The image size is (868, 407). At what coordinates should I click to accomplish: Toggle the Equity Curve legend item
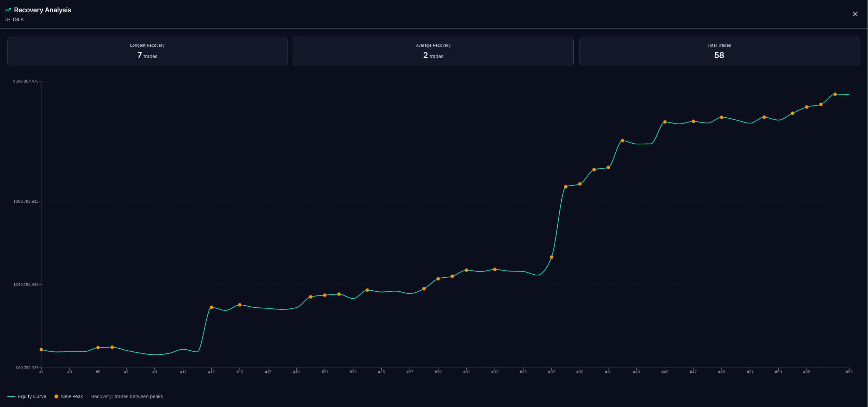coord(32,396)
